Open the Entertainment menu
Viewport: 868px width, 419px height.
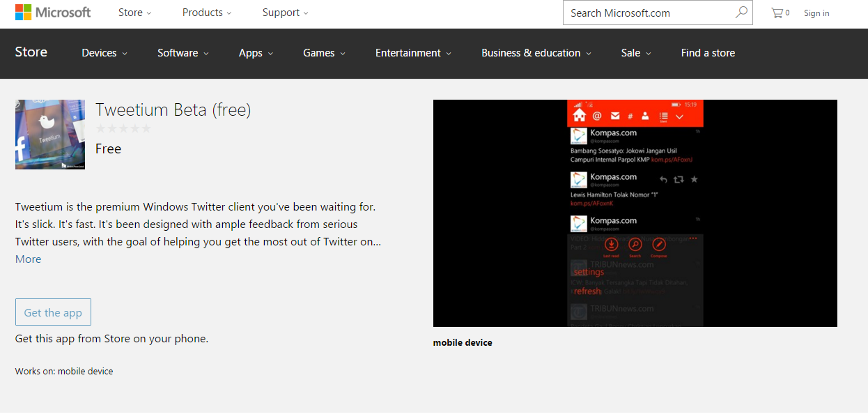coord(413,53)
